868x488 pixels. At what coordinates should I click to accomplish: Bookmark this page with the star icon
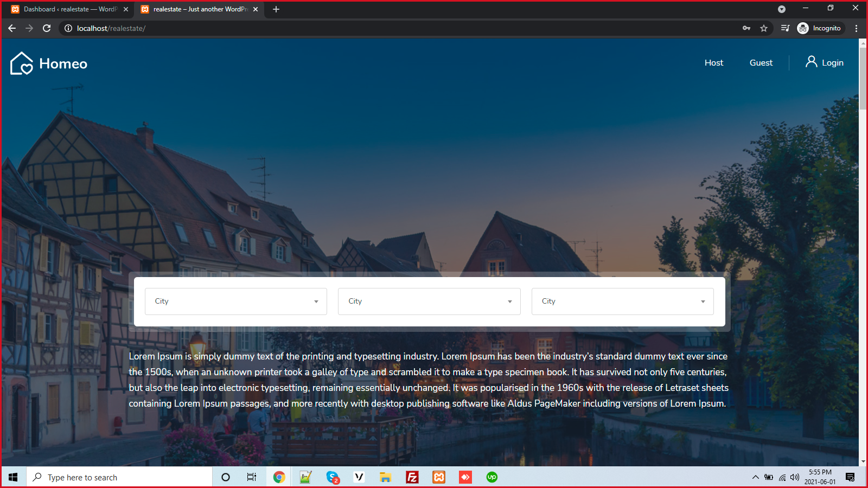coord(764,28)
